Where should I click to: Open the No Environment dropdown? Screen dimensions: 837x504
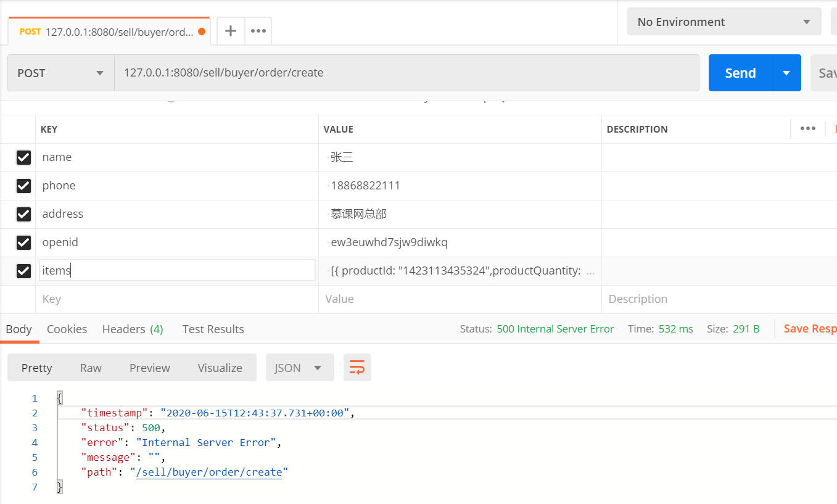(x=724, y=22)
